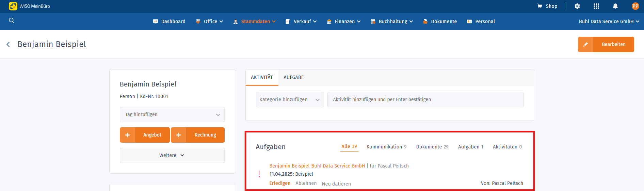Click the Bearbeiten button
644x191 pixels.
(x=606, y=44)
